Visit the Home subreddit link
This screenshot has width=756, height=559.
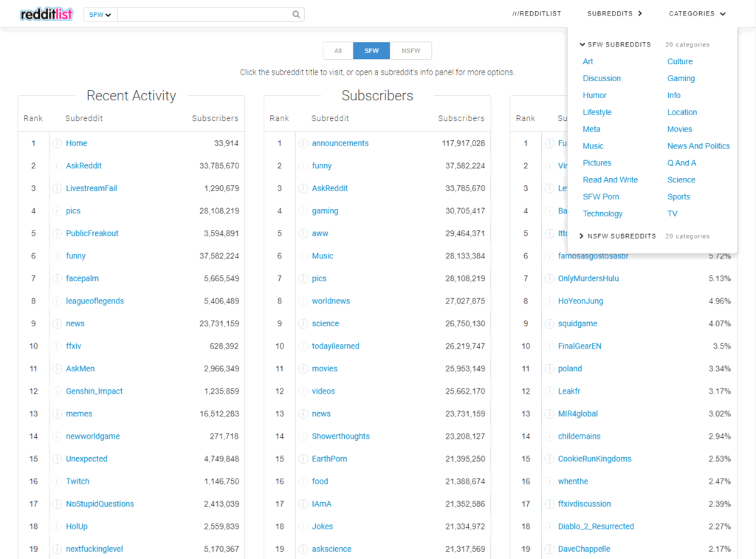77,143
